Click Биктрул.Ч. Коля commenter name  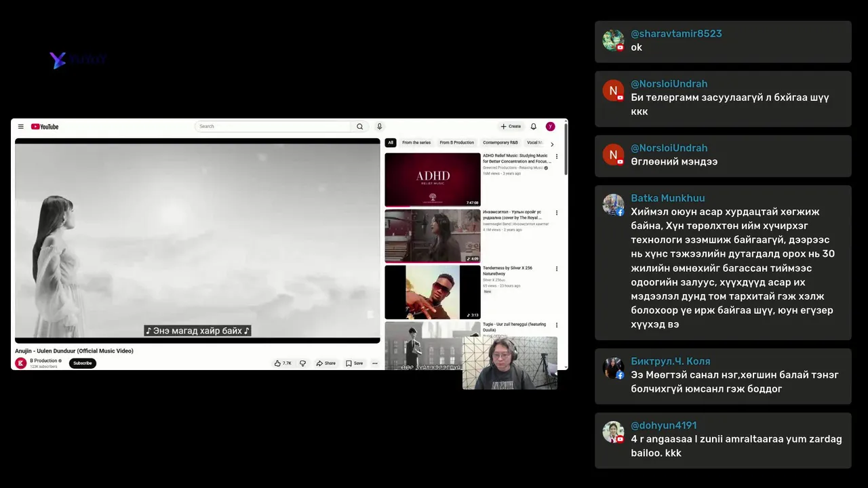[671, 361]
